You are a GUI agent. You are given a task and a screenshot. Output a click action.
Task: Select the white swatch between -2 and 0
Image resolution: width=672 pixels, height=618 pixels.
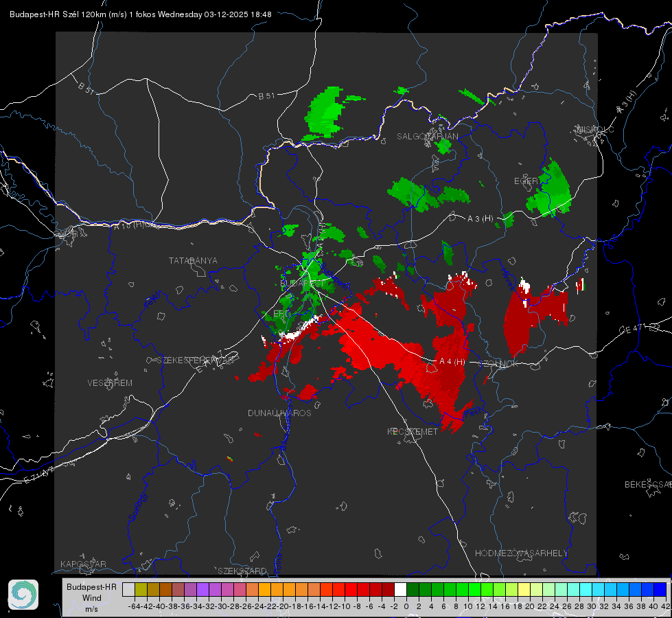400,589
